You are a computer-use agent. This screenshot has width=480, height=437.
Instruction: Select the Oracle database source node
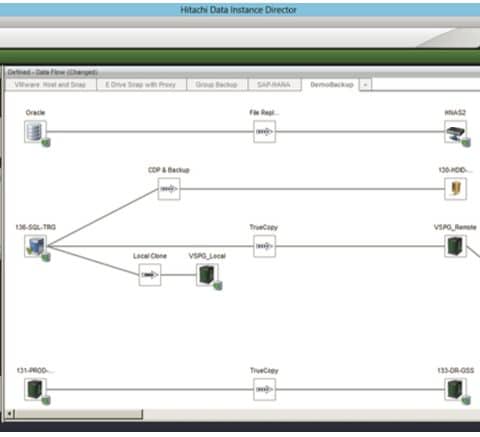click(x=35, y=132)
